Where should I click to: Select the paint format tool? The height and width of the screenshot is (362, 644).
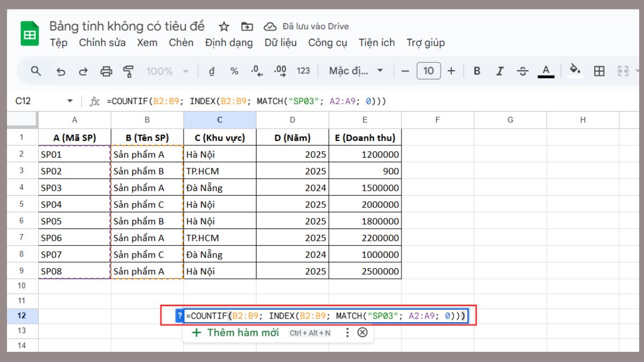point(128,71)
